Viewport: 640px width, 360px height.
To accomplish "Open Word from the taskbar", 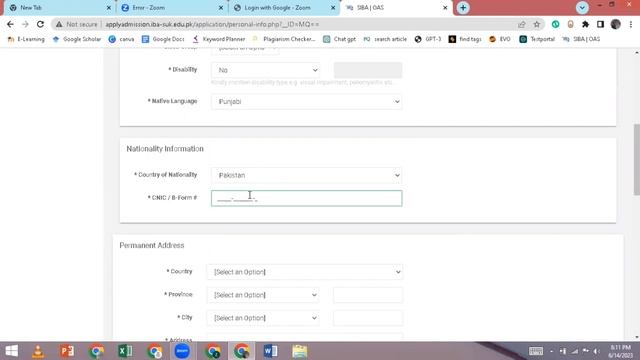I will click(x=270, y=351).
